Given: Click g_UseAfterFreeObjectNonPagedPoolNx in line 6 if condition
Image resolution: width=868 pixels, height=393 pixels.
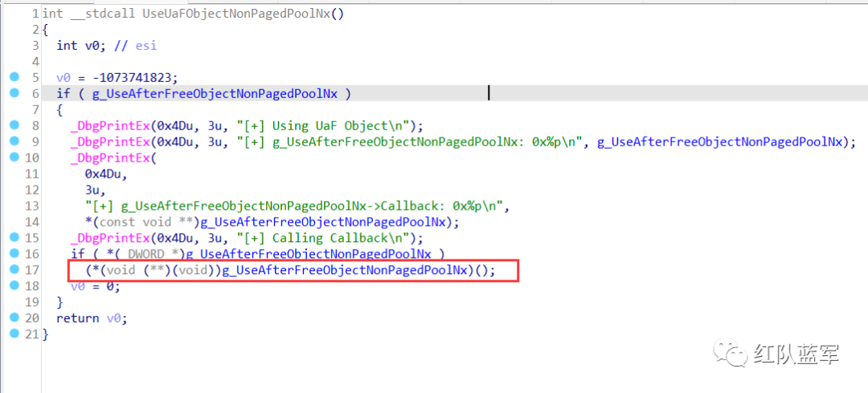Looking at the screenshot, I should [214, 94].
